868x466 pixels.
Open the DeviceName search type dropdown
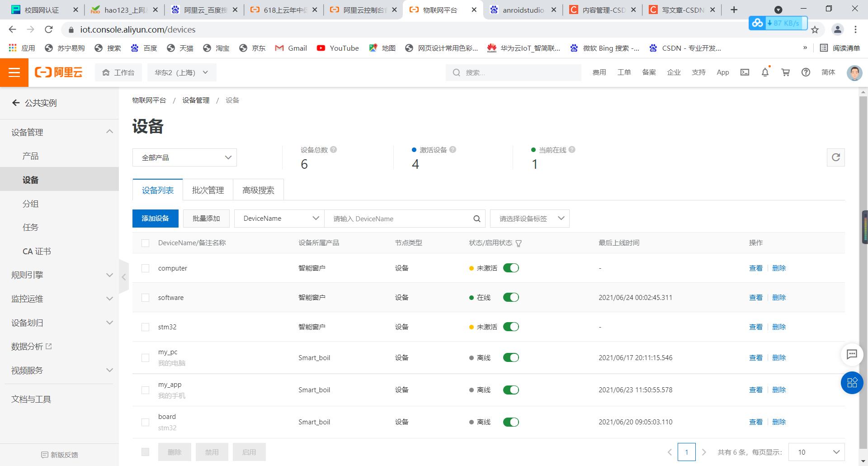coord(279,219)
